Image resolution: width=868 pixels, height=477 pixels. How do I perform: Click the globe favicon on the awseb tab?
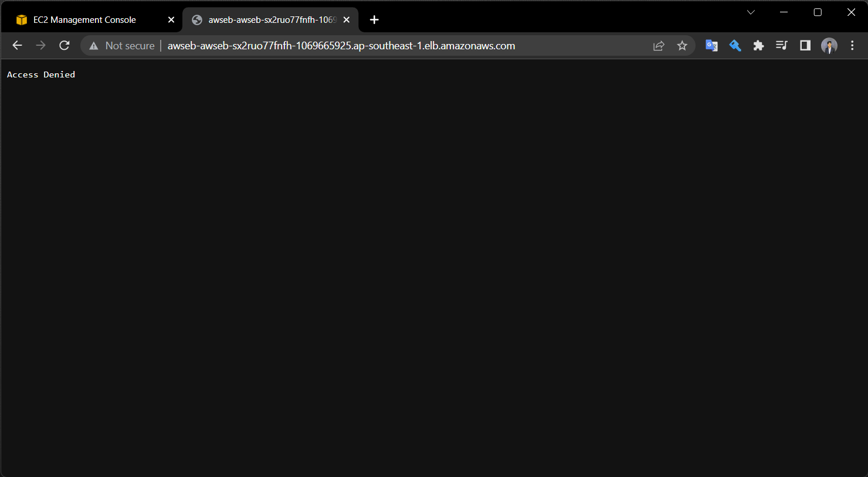(x=196, y=19)
